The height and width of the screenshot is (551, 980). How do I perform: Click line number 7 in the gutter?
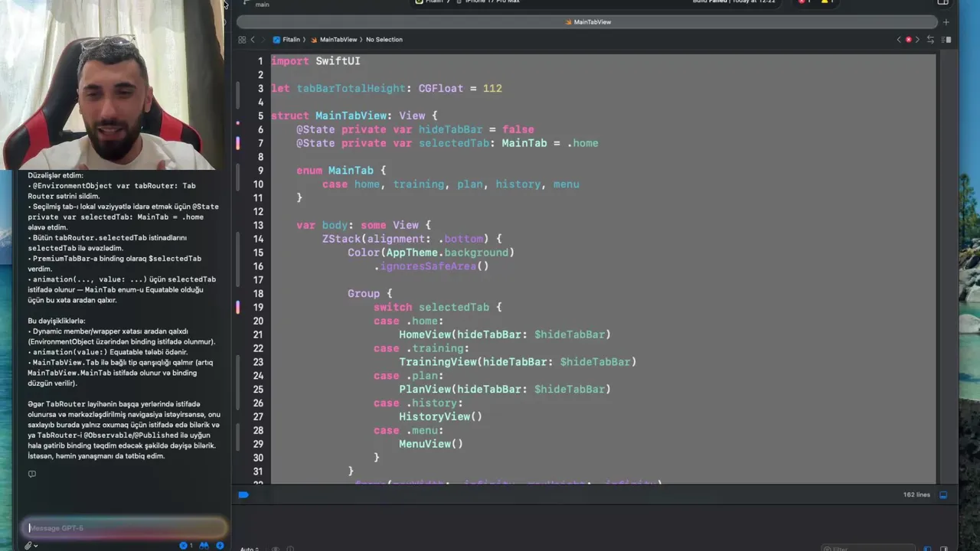point(260,143)
